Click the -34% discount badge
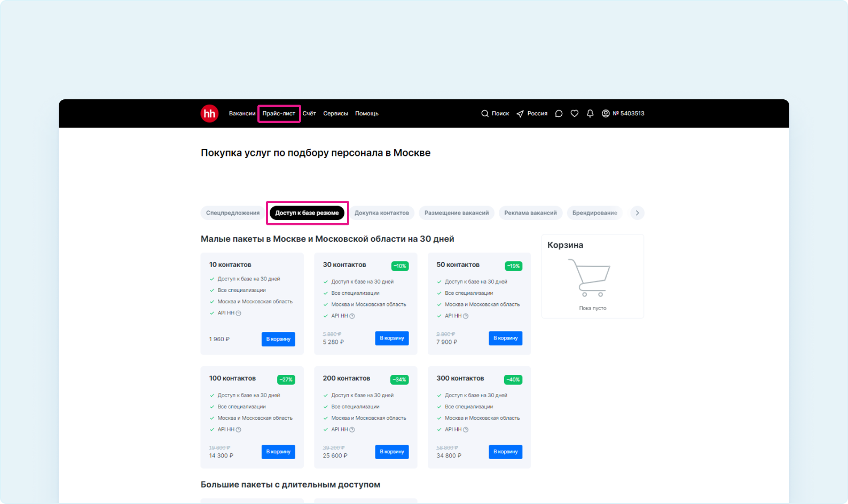 pos(400,380)
